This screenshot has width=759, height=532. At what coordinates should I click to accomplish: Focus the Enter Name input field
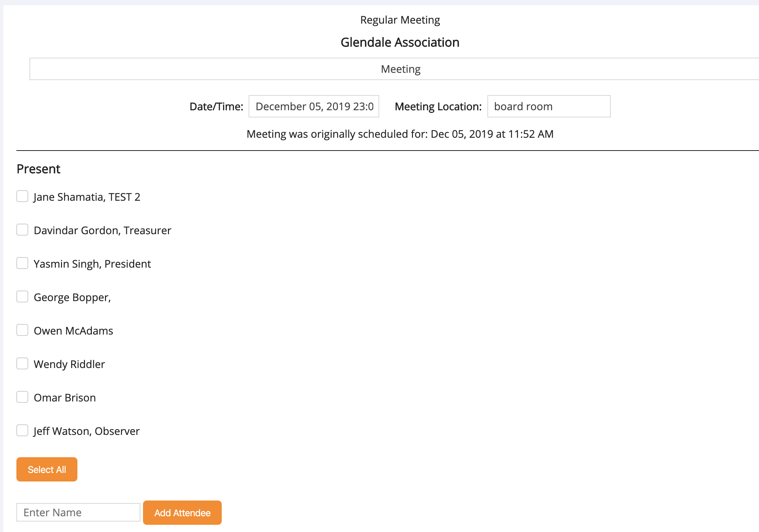[x=78, y=513]
